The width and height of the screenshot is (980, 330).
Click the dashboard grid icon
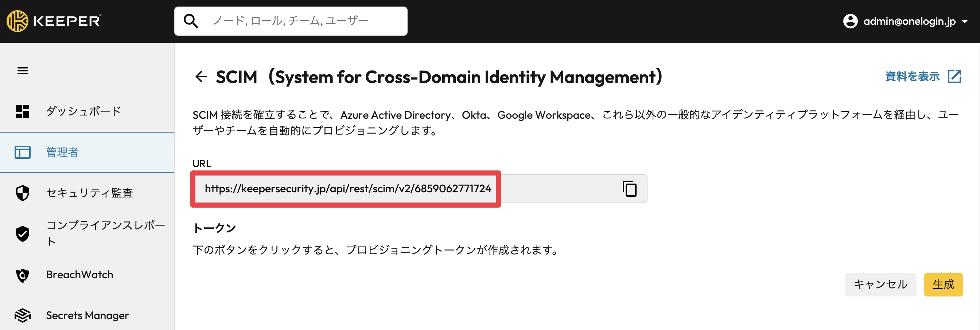[x=23, y=111]
